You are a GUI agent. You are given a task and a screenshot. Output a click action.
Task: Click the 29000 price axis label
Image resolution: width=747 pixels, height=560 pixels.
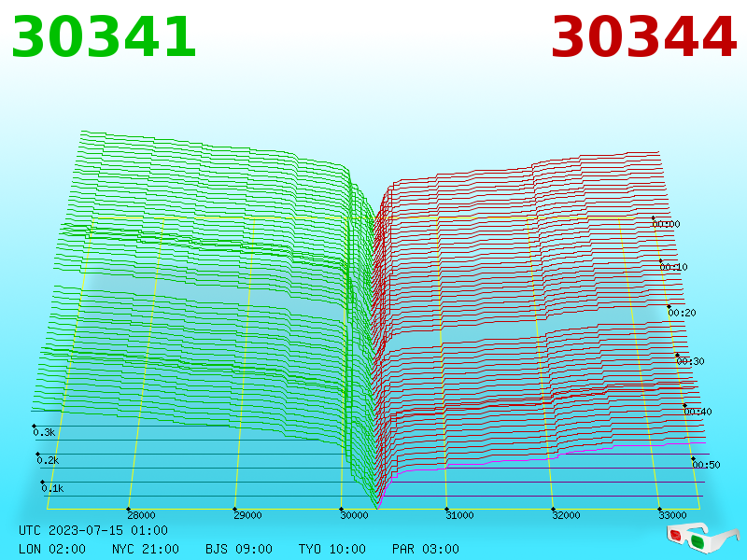(247, 515)
